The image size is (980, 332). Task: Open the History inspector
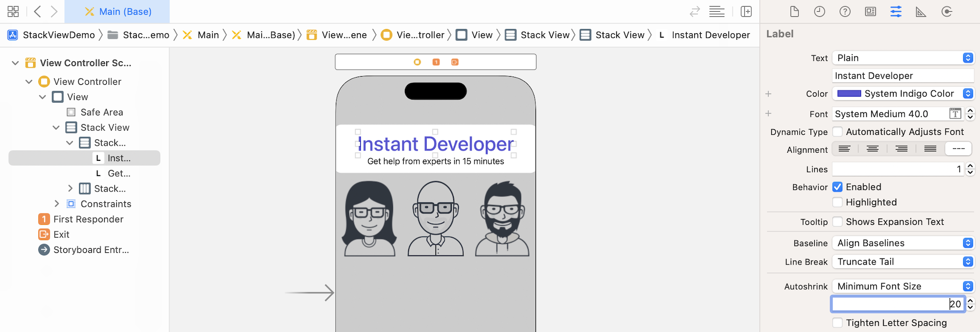820,12
